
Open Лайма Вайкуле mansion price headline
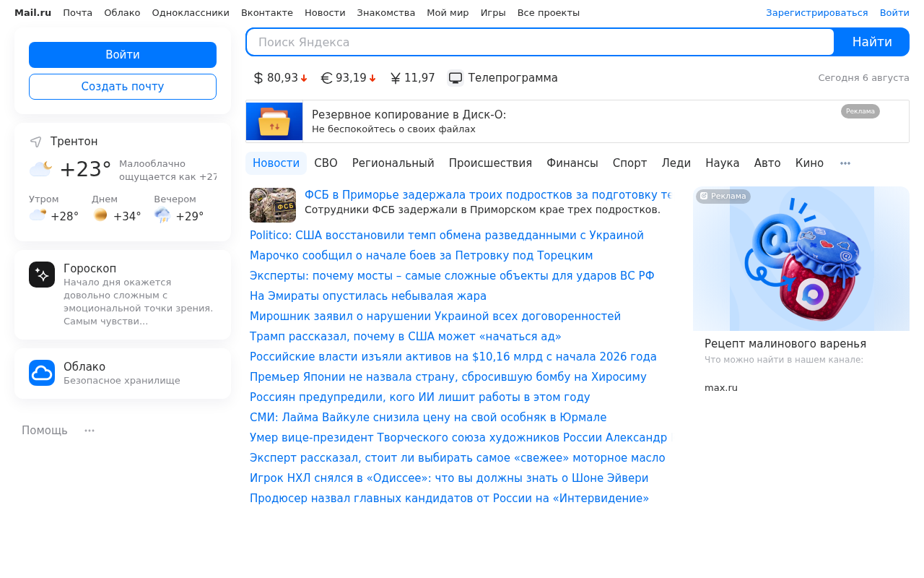[428, 418]
